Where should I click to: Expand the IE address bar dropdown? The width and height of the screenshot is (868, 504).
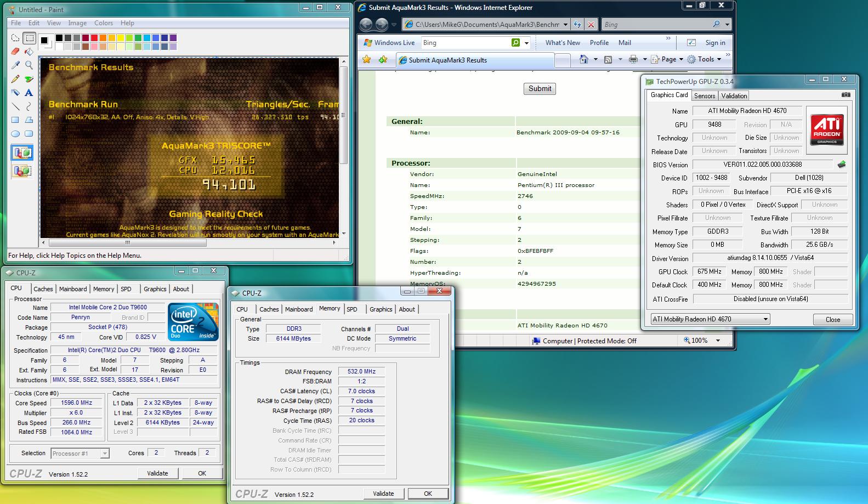[x=565, y=24]
